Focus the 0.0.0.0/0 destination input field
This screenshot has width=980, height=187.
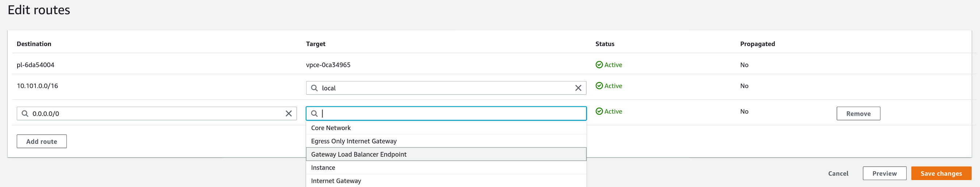156,114
